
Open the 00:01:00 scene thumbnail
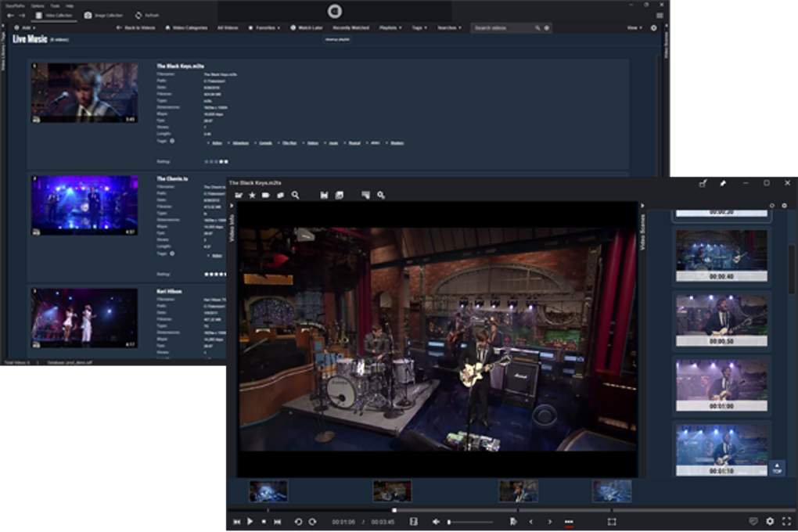pyautogui.click(x=721, y=386)
